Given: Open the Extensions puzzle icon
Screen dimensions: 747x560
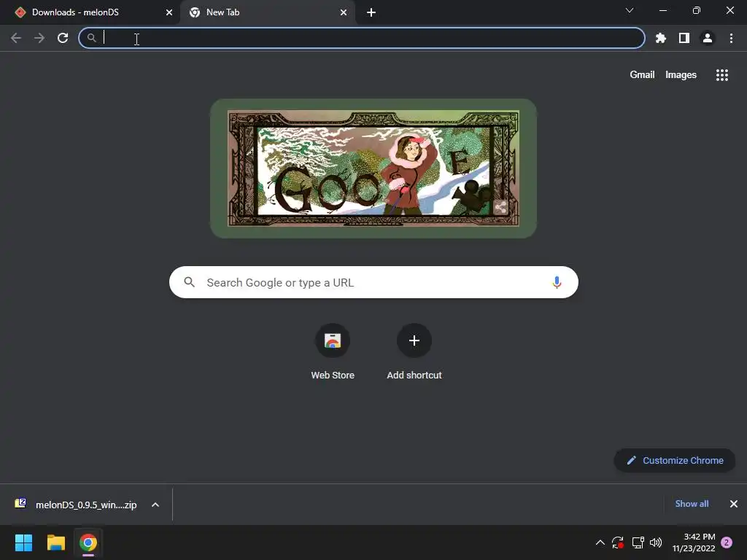Looking at the screenshot, I should pyautogui.click(x=661, y=38).
